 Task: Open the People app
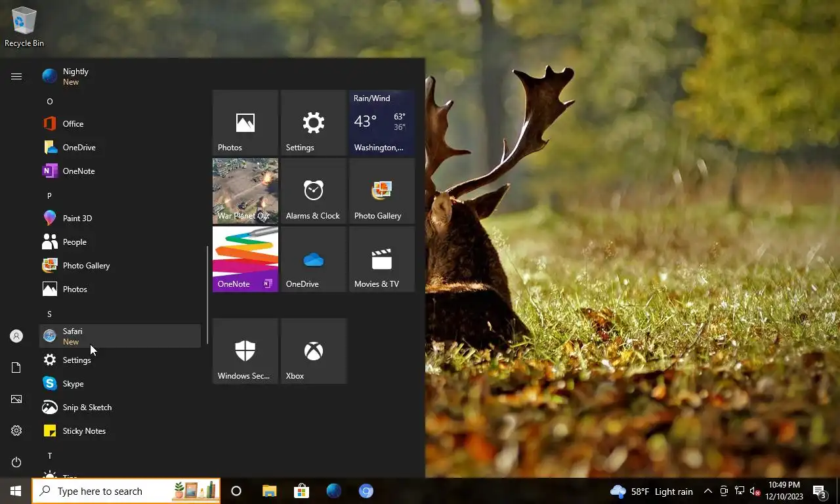[120, 241]
